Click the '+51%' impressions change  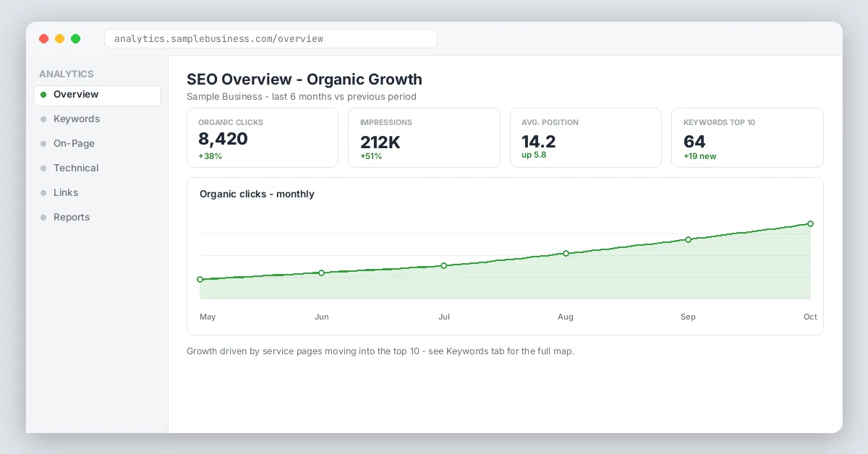click(371, 156)
